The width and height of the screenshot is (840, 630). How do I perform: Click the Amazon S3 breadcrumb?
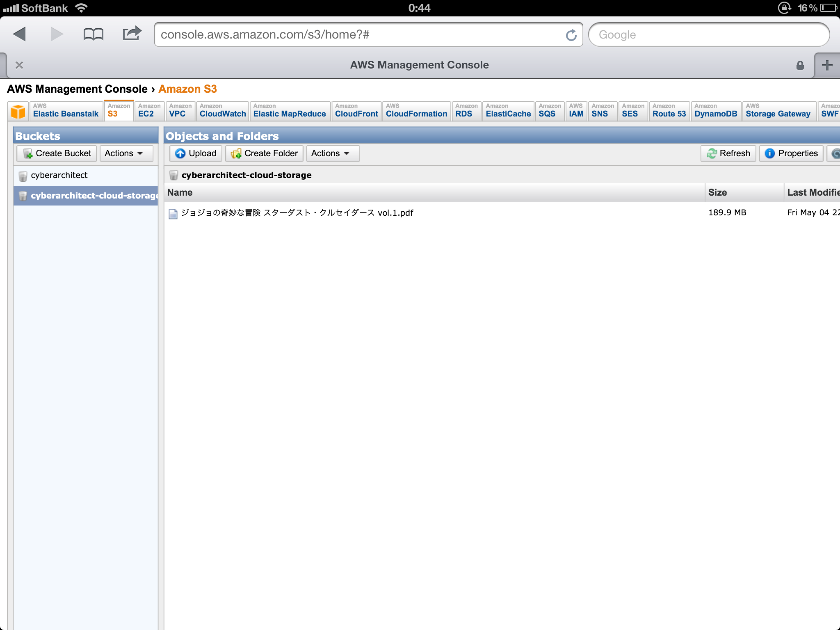187,89
